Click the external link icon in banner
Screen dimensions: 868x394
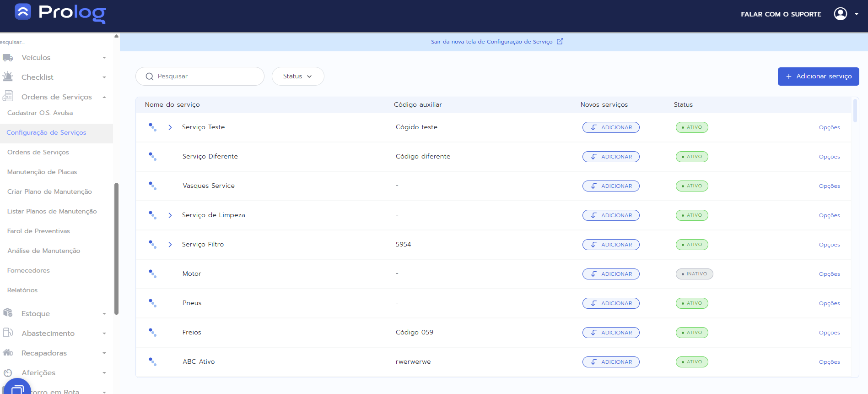click(x=560, y=41)
